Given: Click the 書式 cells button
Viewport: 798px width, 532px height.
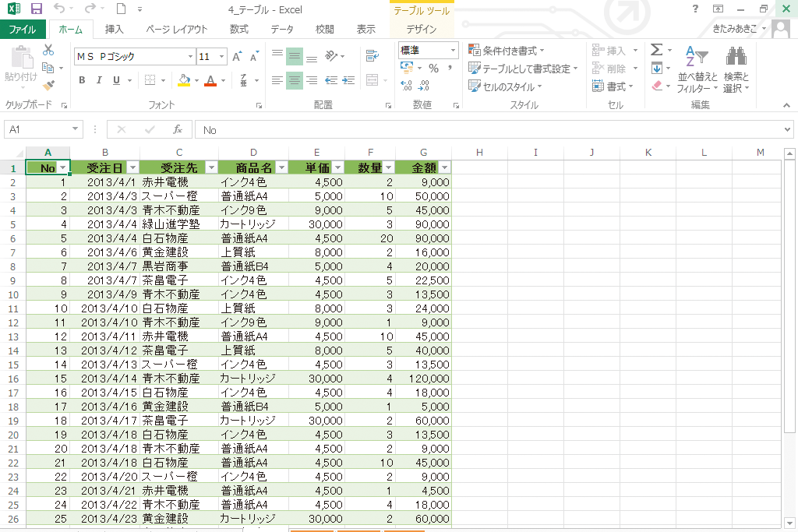Looking at the screenshot, I should coord(613,86).
